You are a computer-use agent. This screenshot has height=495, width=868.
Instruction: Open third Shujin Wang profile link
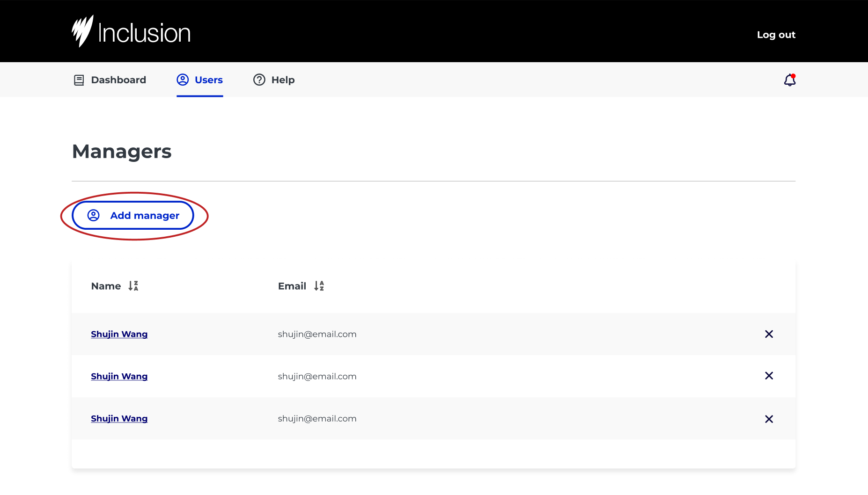pyautogui.click(x=119, y=418)
